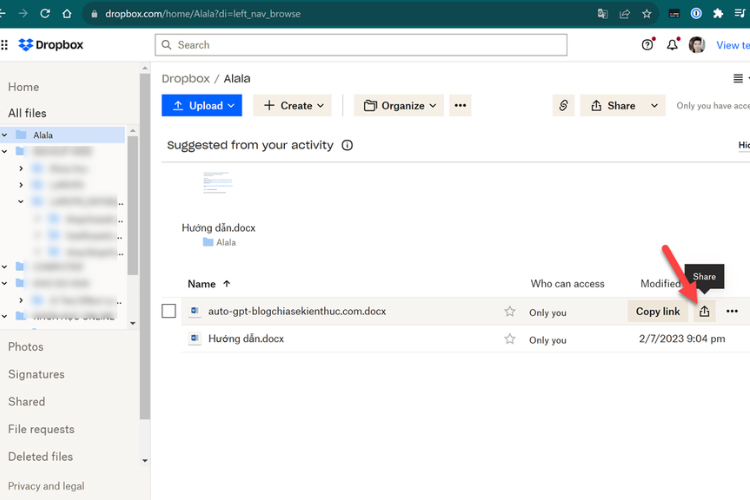Click the Name column sort arrow

click(227, 284)
